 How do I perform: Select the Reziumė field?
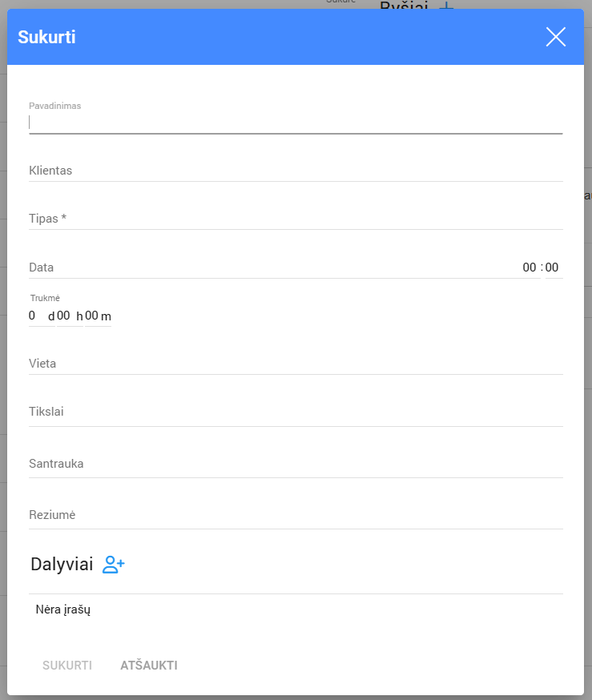[295, 515]
